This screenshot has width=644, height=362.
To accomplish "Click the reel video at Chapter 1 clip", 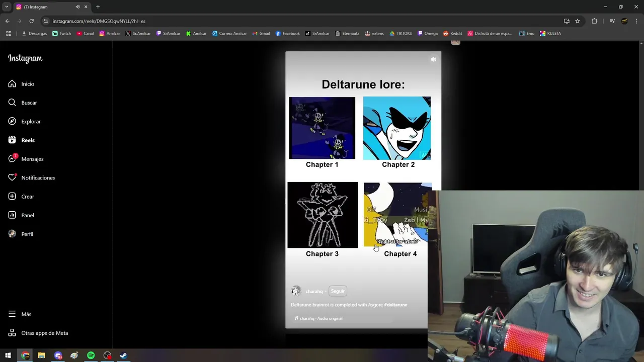I will pos(322,128).
